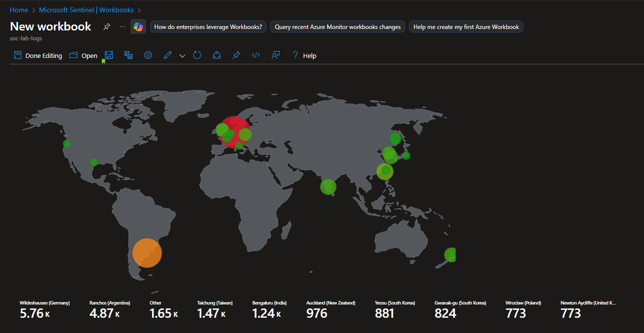Go to Home breadcrumb link
The image size is (644, 333).
(19, 10)
